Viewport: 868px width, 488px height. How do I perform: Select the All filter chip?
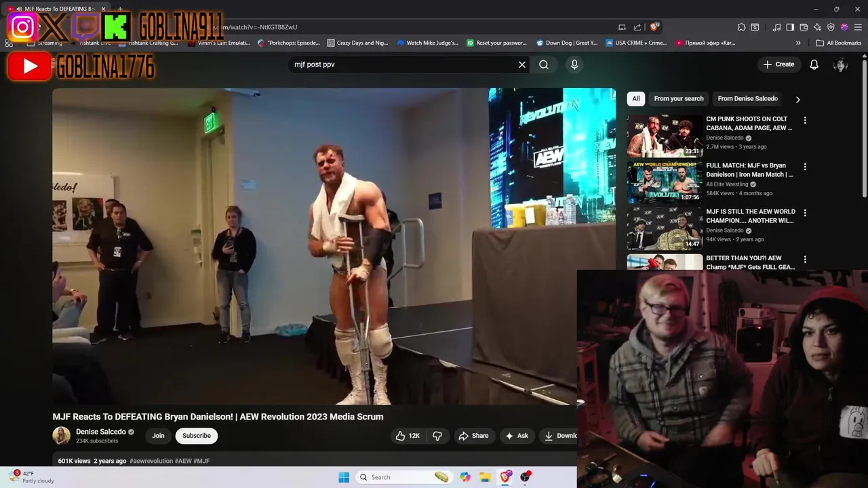[x=635, y=99]
